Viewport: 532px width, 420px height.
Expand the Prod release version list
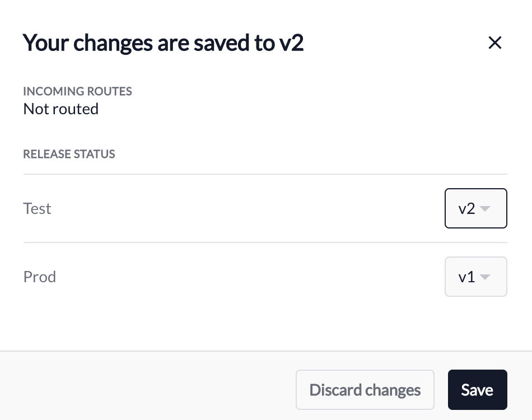[475, 277]
